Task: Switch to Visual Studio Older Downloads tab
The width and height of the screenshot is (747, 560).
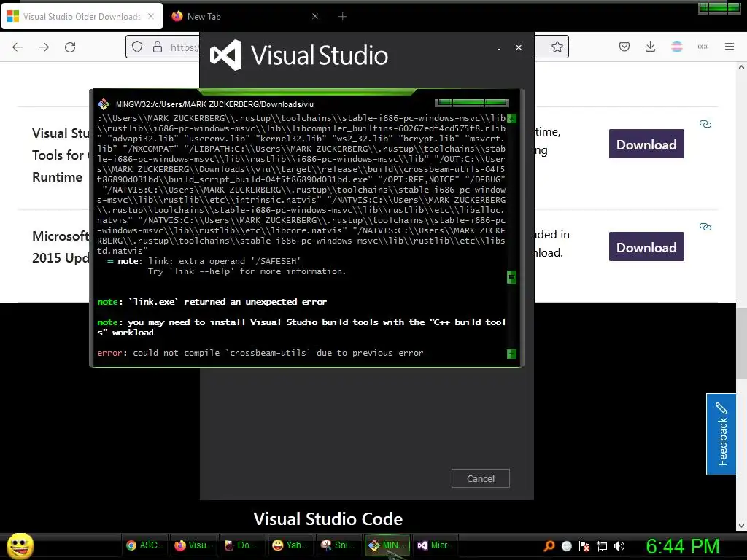Action: tap(81, 17)
